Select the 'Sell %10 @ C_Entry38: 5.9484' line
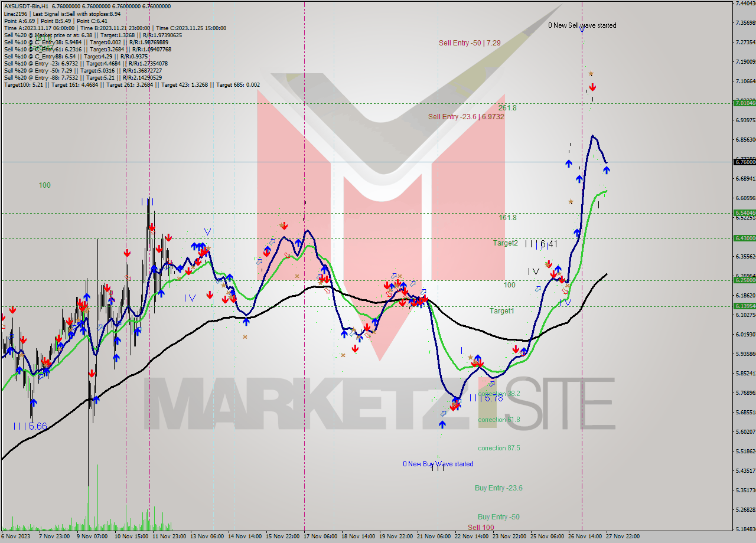 coord(86,42)
